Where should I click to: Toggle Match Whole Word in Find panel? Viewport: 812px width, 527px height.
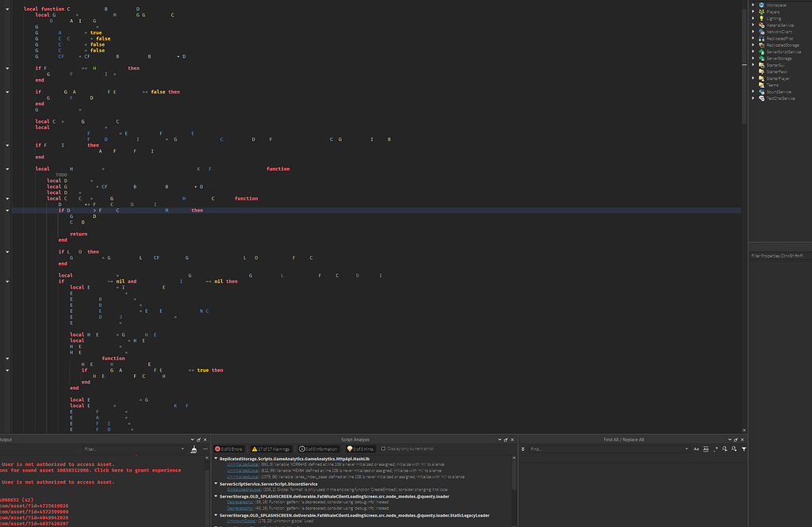(706, 449)
